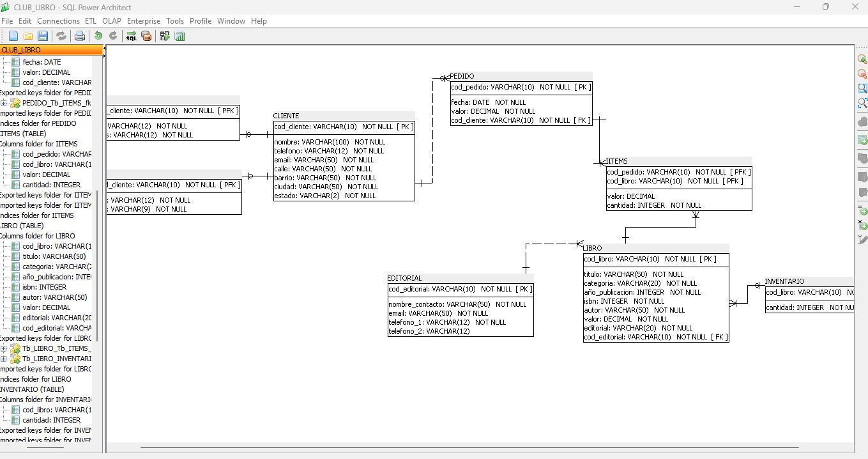The width and height of the screenshot is (868, 459).
Task: Expand the PEDIDO_Tb_ITEMS_fk tree node
Action: click(4, 103)
